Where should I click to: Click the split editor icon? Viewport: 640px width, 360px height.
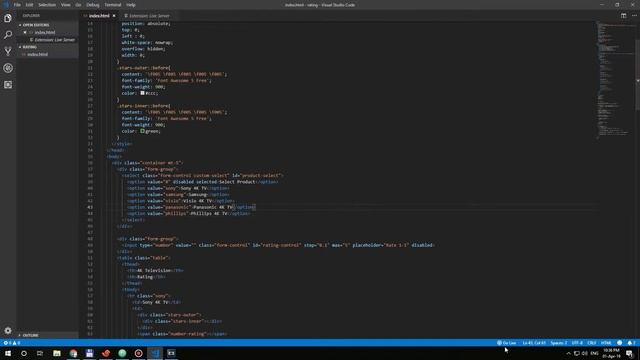coord(623,16)
